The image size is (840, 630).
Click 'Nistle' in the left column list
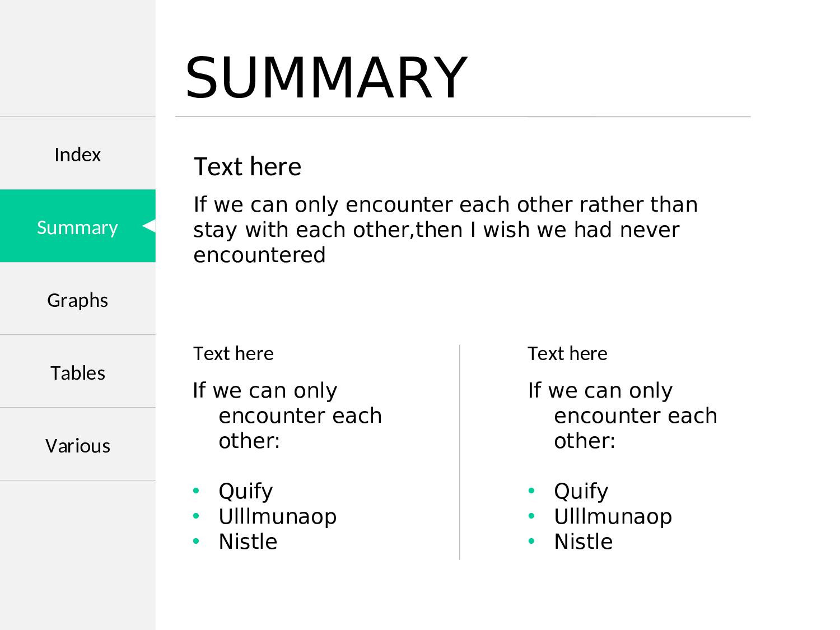click(248, 542)
